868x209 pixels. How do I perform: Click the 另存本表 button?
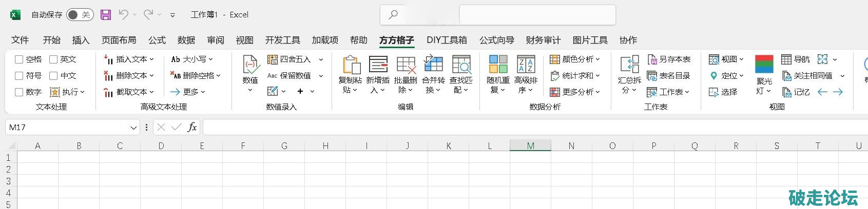click(669, 59)
